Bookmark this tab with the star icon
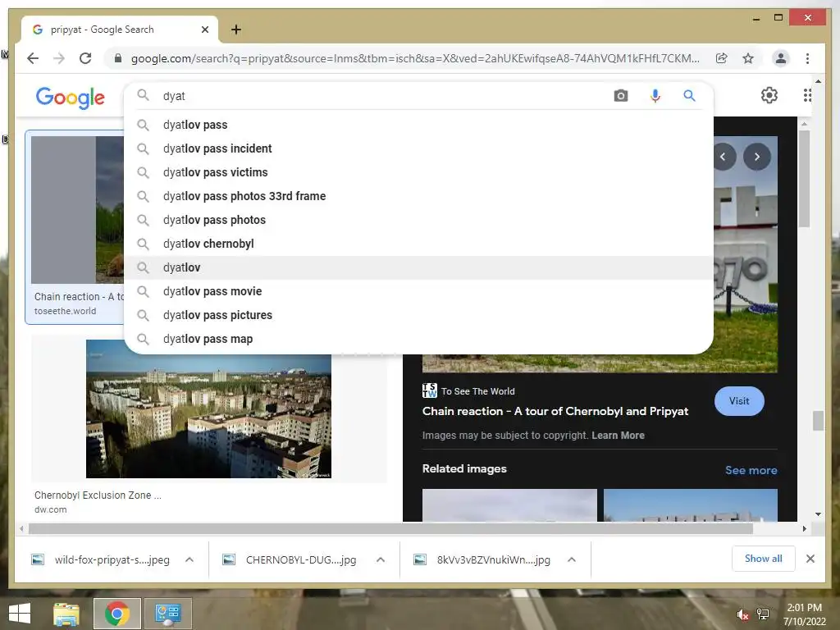This screenshot has height=630, width=840. (x=748, y=58)
